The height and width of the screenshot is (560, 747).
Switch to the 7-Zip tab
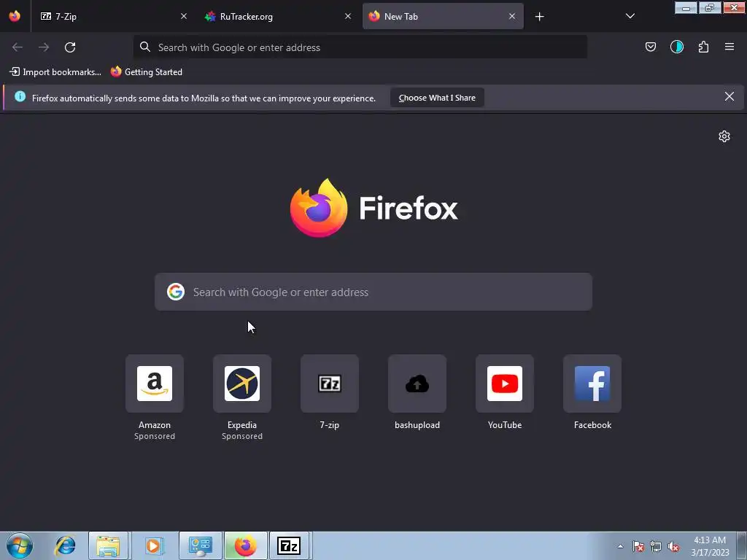coord(114,16)
